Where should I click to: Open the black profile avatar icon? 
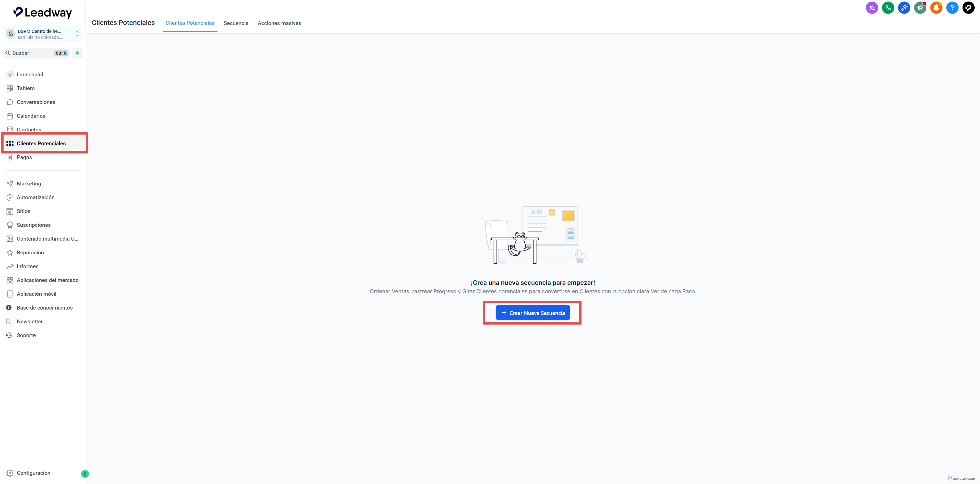pyautogui.click(x=968, y=8)
